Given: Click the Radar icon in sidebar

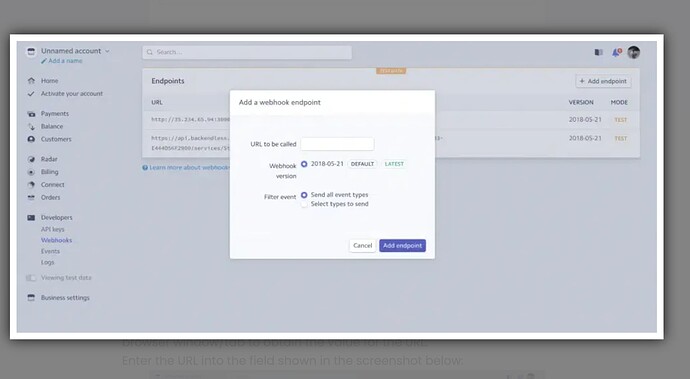Looking at the screenshot, I should (31, 159).
